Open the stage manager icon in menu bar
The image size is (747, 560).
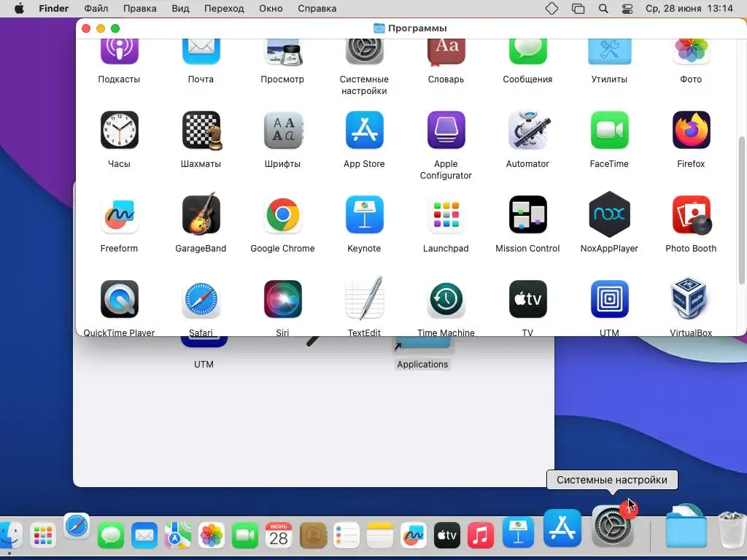578,9
